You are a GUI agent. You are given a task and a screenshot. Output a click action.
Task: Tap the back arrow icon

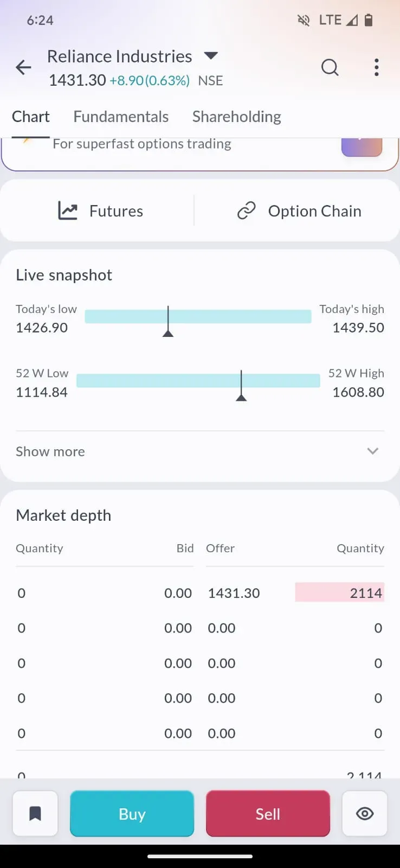(24, 68)
